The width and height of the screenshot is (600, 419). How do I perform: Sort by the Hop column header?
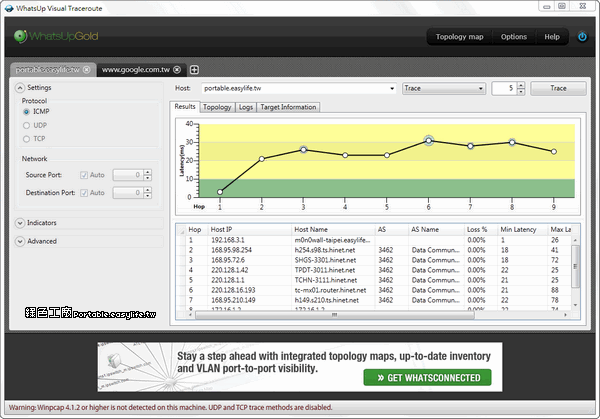pyautogui.click(x=196, y=230)
